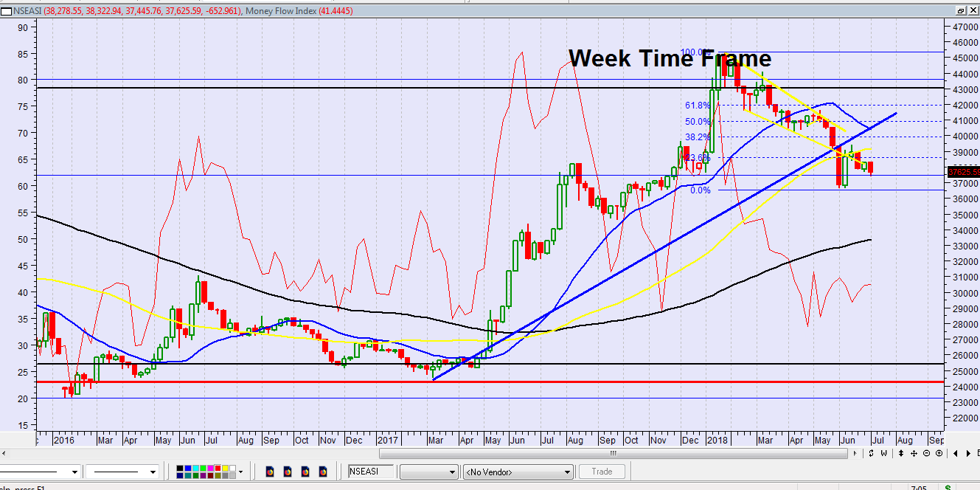This screenshot has width=980, height=490.
Task: Click the second chart template icon
Action: pyautogui.click(x=287, y=471)
